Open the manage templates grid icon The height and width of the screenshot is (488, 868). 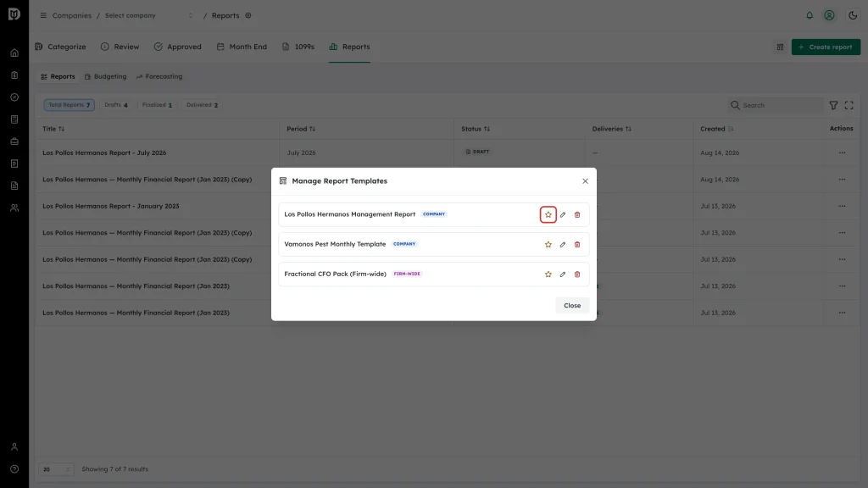pyautogui.click(x=780, y=47)
